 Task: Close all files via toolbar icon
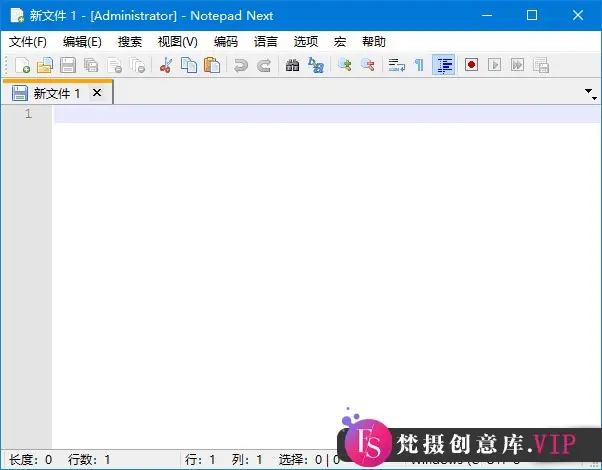click(x=137, y=65)
